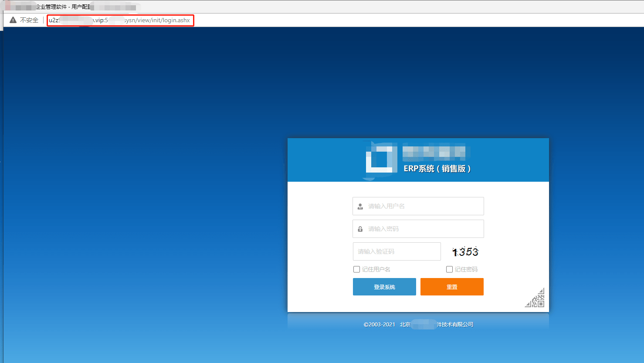Check the 记住用户名 checkbox
Screen dimensions: 644x363
tap(356, 269)
